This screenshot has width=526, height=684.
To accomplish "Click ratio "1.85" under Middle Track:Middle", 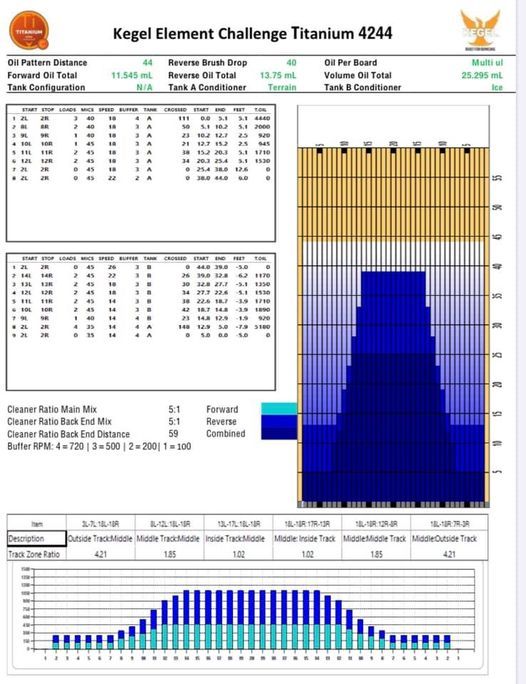I will [169, 554].
